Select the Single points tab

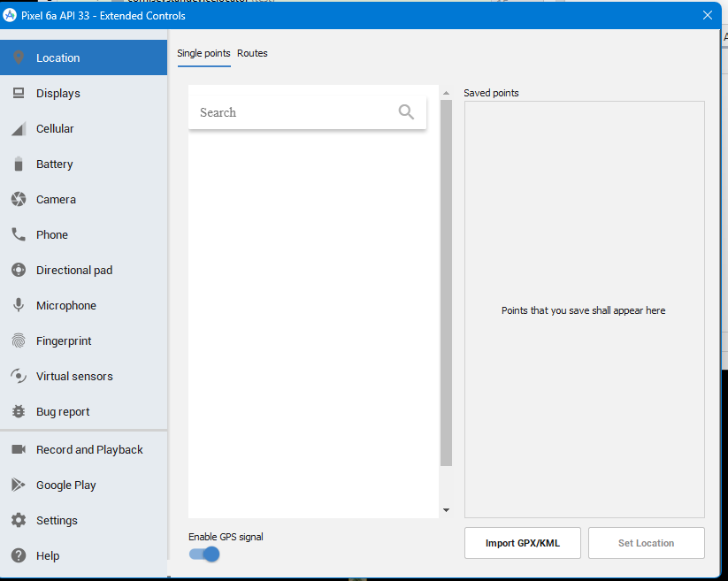coord(203,54)
